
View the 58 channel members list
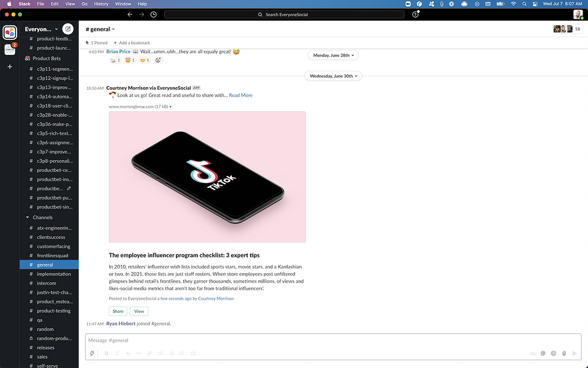[567, 29]
